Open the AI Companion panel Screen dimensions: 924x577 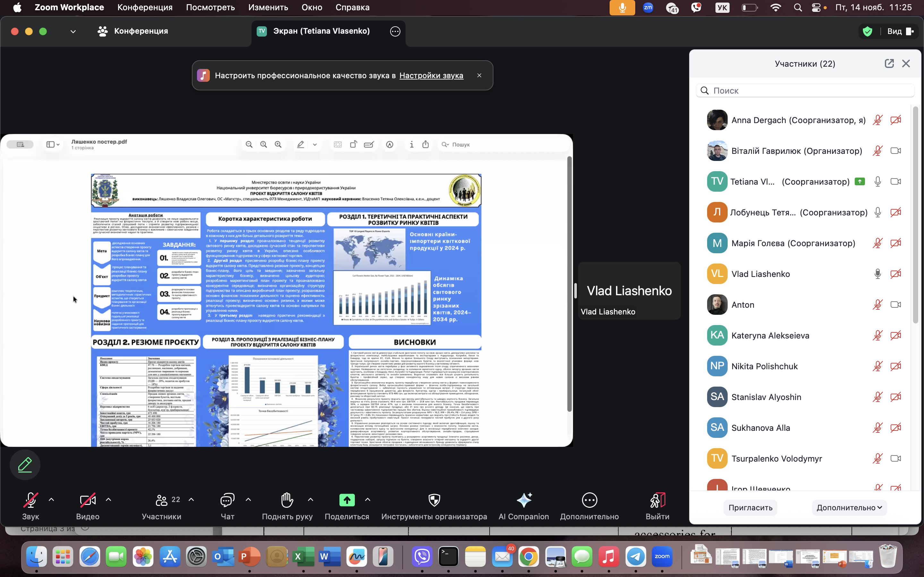(524, 500)
